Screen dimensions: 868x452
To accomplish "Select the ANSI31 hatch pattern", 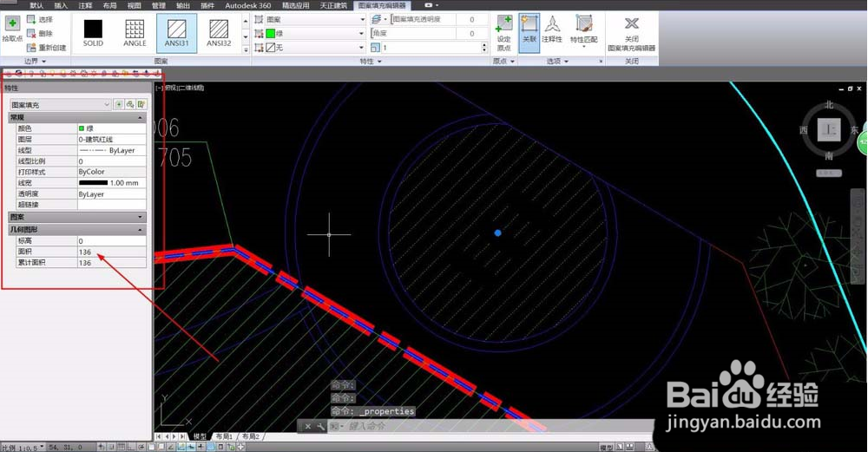I will [x=176, y=33].
